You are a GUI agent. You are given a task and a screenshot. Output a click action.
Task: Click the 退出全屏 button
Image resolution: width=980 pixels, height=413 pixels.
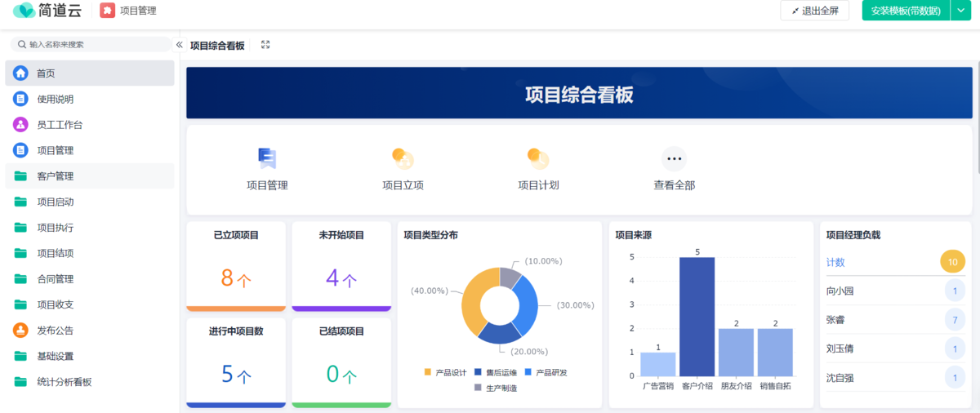[x=814, y=11]
